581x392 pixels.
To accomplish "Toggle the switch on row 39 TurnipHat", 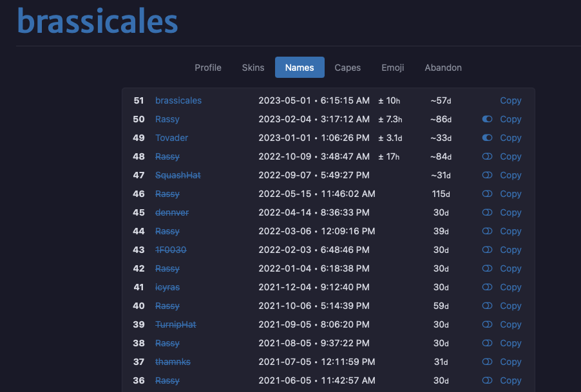I will (487, 324).
